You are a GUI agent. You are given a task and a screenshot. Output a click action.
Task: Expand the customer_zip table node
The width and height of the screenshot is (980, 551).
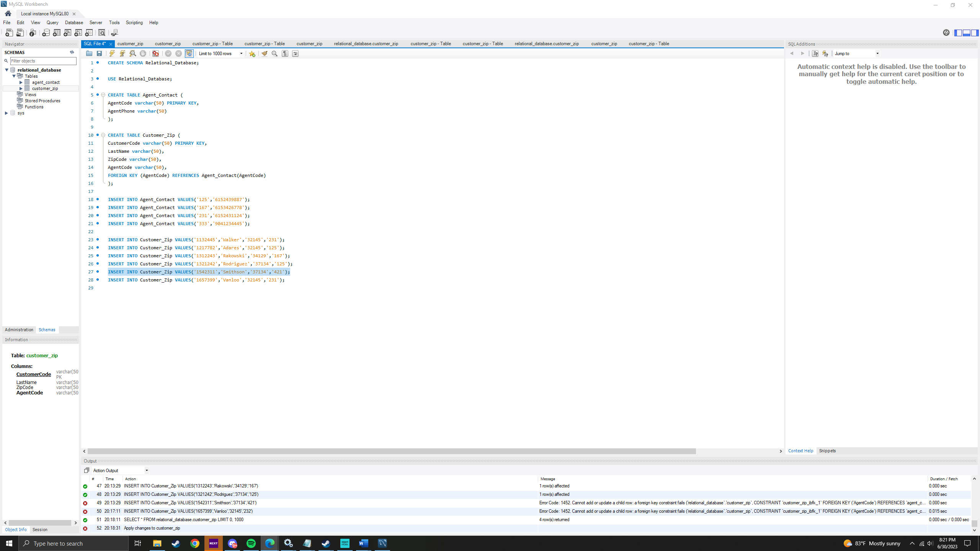coord(21,88)
